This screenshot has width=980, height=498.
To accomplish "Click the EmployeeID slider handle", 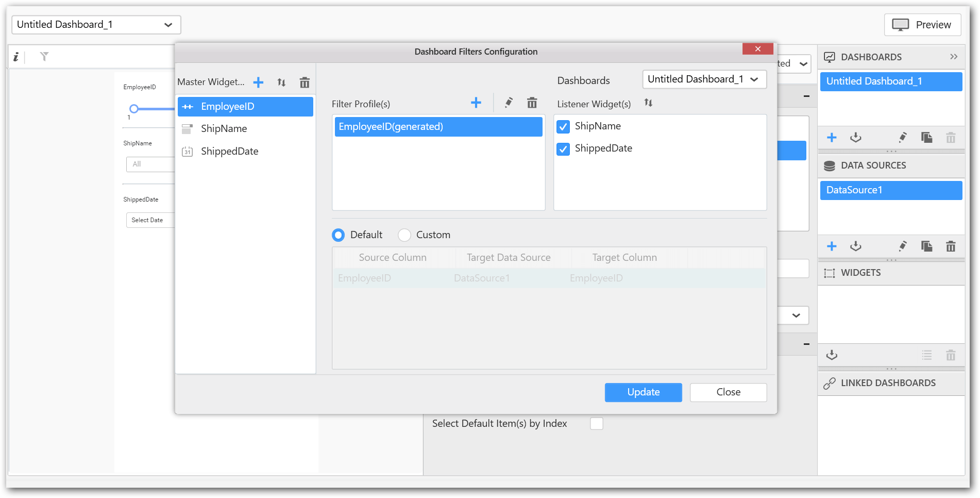I will [x=134, y=109].
